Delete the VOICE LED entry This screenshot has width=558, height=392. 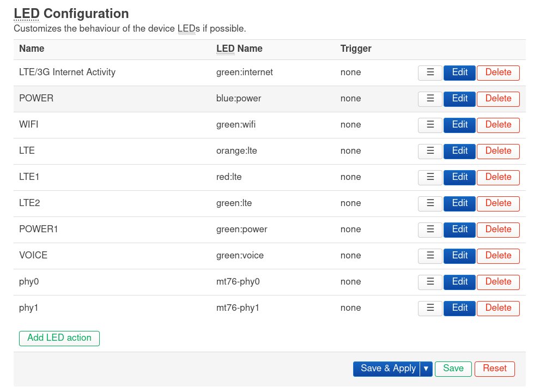(x=498, y=256)
